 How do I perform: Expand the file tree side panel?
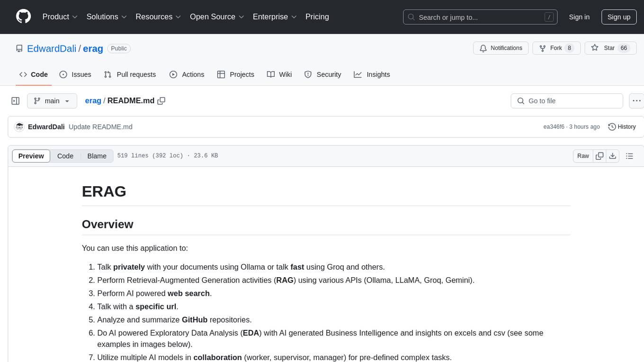[x=16, y=101]
